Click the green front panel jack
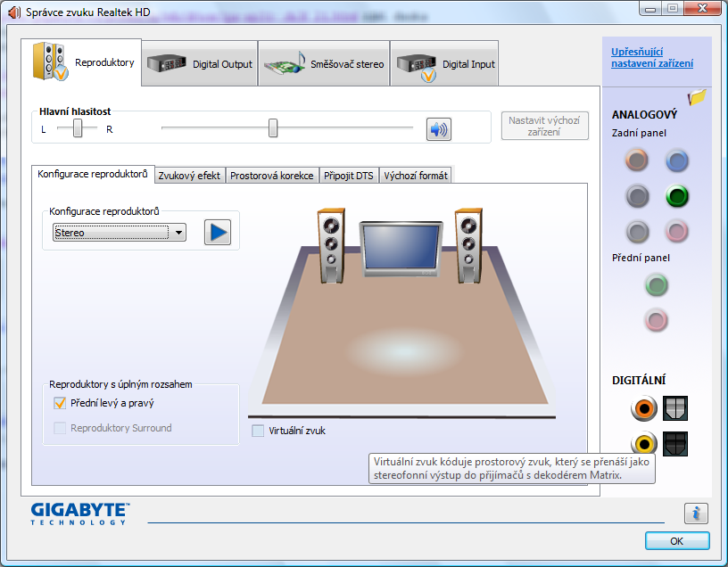Viewport: 728px width, 567px height. point(656,285)
